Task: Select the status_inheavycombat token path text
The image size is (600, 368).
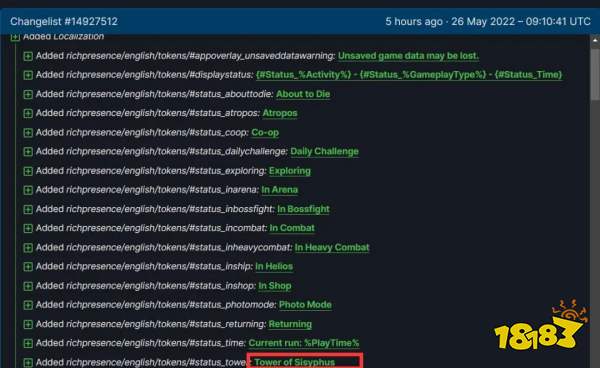Action: pos(179,248)
